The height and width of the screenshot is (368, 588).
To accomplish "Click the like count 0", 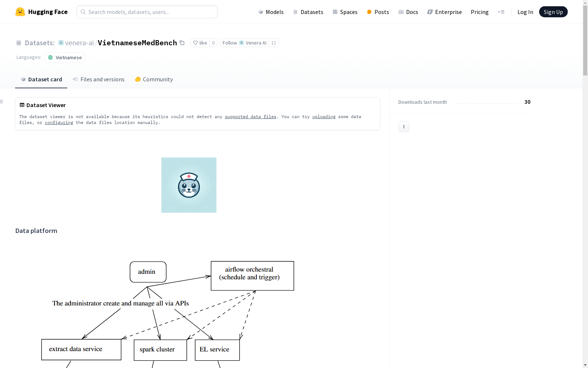I will 214,43.
